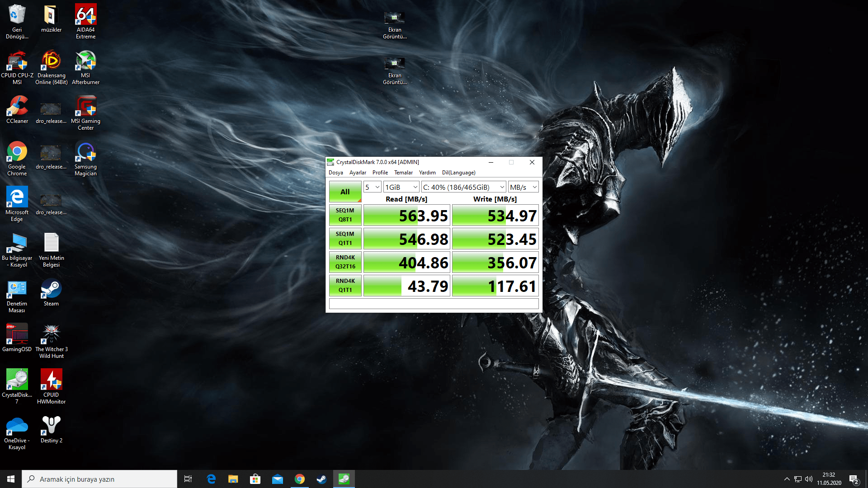This screenshot has height=488, width=868.
Task: Run the RND4K Q32T16 test button
Action: click(345, 262)
